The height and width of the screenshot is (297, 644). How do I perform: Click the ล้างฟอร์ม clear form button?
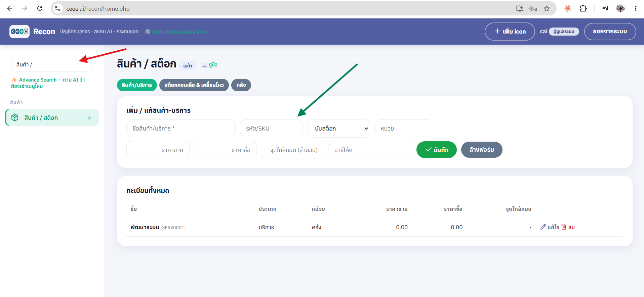482,150
